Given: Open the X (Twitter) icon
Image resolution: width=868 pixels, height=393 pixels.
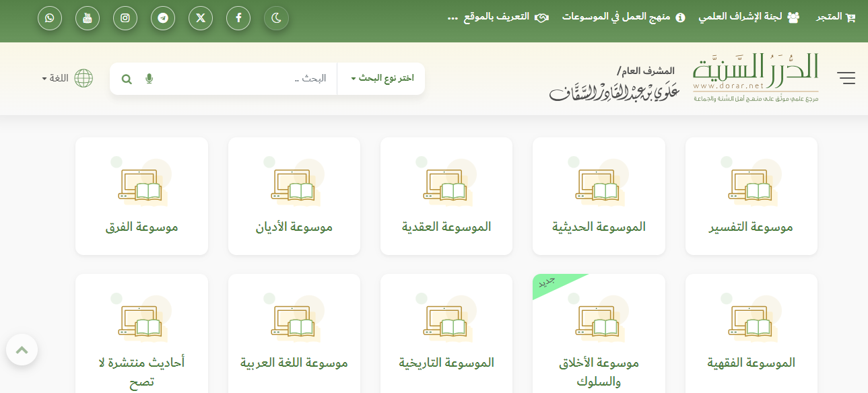Looking at the screenshot, I should point(201,19).
